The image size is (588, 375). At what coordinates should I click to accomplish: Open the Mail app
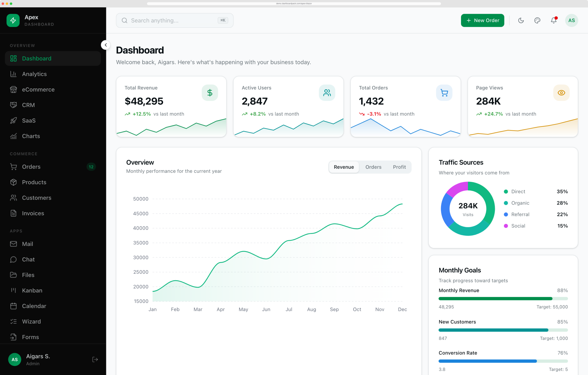pos(53,244)
